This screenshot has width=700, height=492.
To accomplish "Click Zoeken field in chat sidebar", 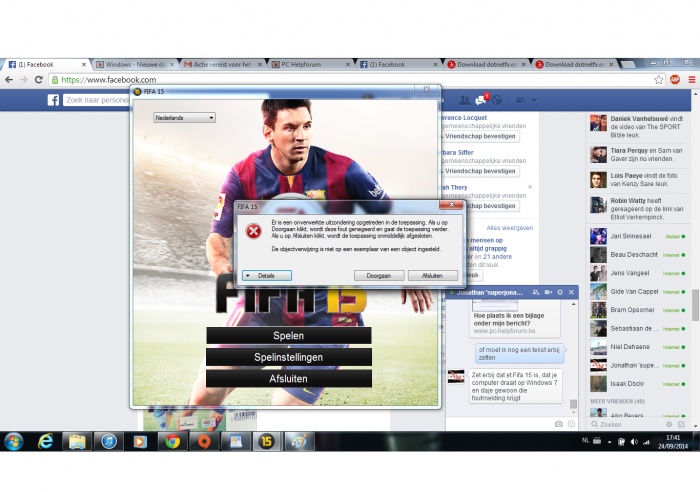I will pos(627,424).
